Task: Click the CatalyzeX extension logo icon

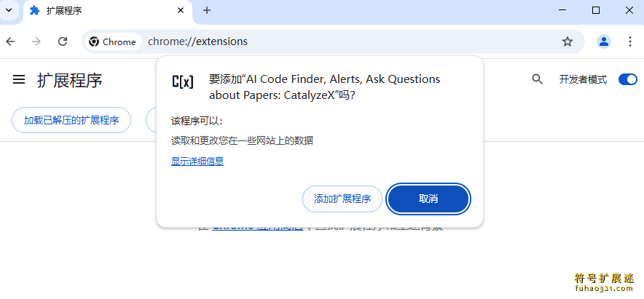Action: (x=183, y=81)
